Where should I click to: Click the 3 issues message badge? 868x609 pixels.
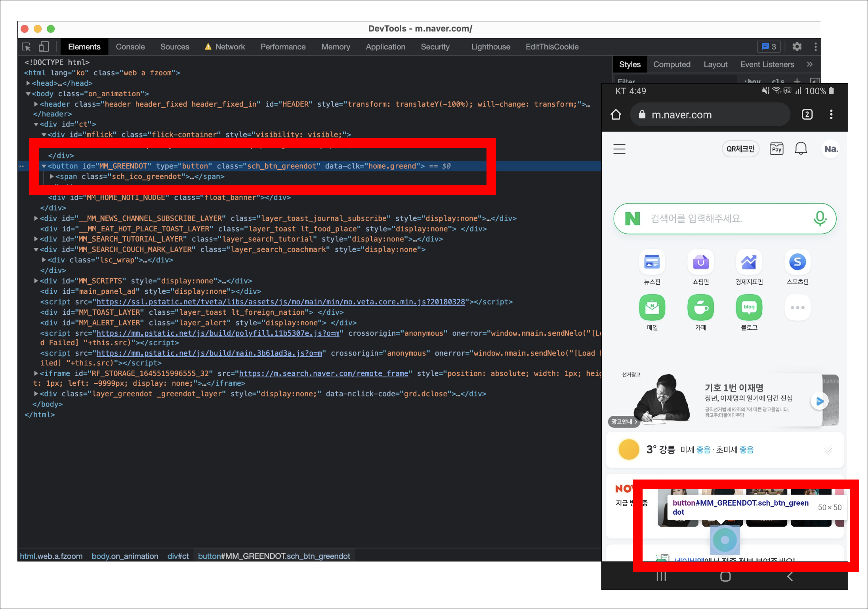point(769,47)
